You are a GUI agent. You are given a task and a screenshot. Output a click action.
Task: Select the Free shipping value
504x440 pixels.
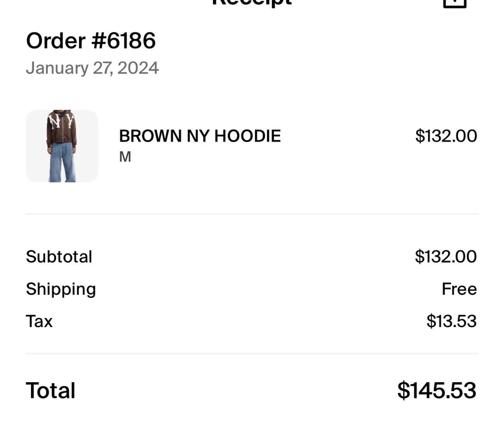click(x=459, y=289)
